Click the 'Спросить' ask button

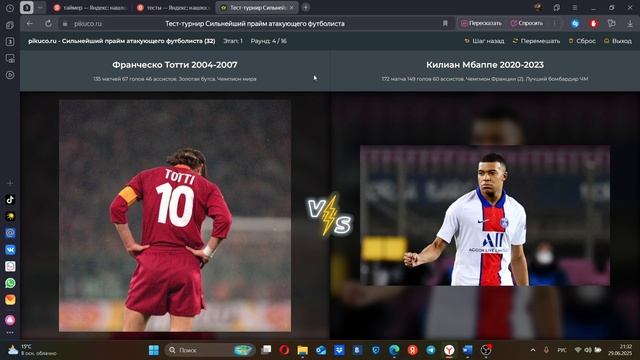pyautogui.click(x=527, y=23)
